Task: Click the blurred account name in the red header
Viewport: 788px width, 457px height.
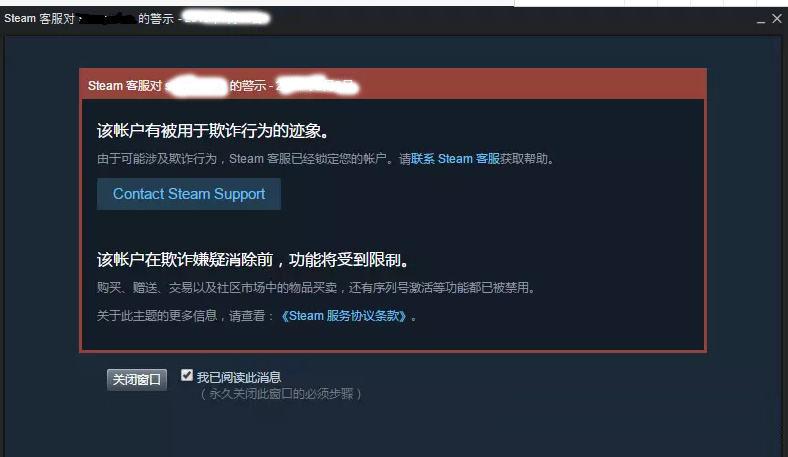Action: [196, 86]
